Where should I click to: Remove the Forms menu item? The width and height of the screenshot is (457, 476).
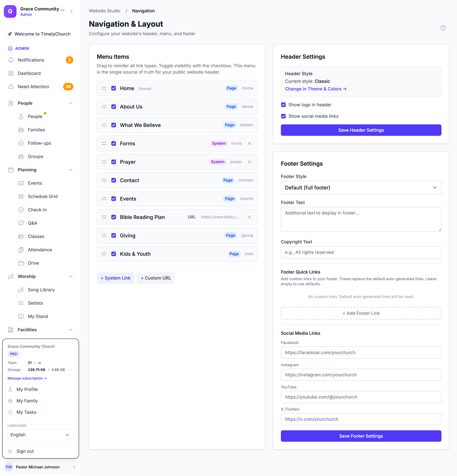coord(249,144)
